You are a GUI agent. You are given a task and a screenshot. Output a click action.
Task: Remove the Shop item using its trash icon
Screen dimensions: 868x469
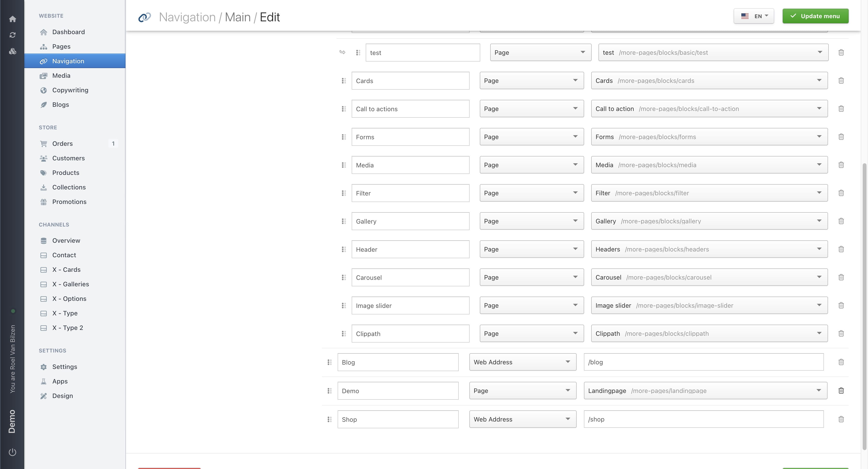click(x=841, y=419)
